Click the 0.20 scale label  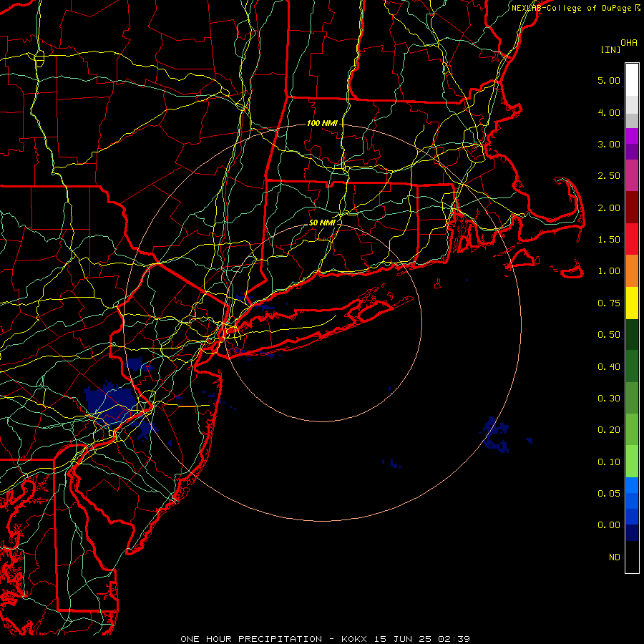click(x=609, y=429)
